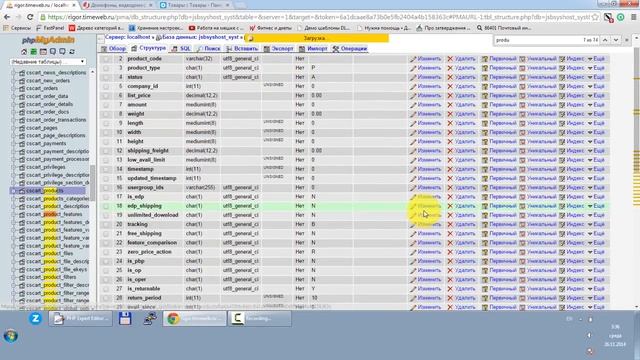Image resolution: width=640 pixels, height=360 pixels.
Task: Switch to the Поиск tab
Action: (209, 49)
